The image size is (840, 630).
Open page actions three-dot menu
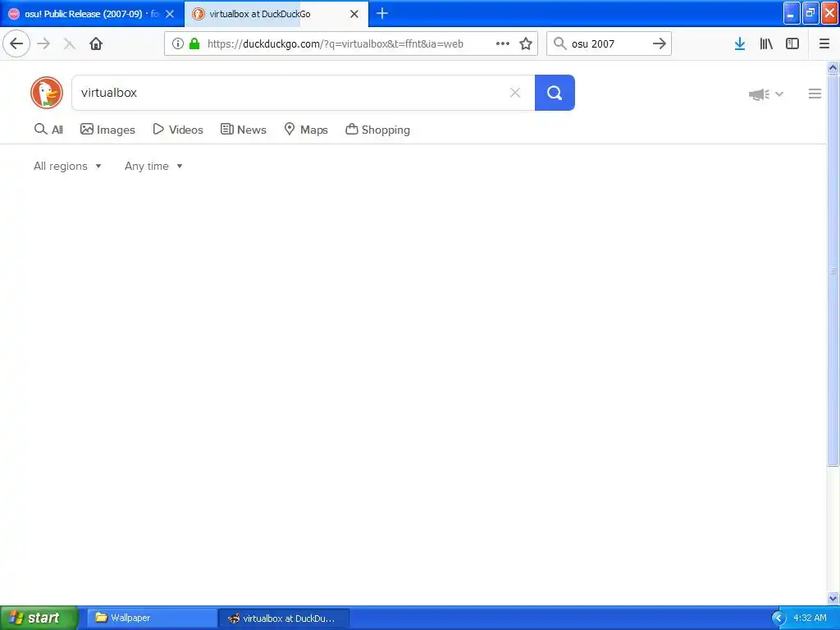pos(503,44)
